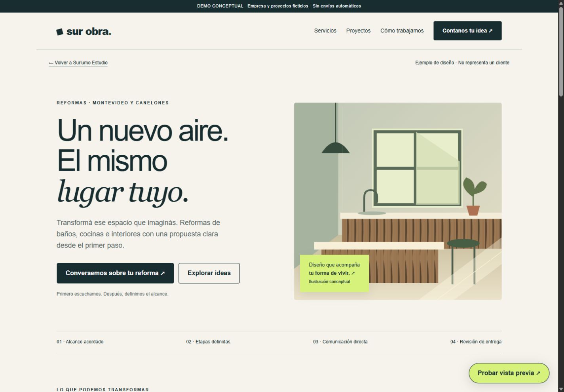Screen dimensions: 564x392
Task: Click the Reformas · Montevideo y Canelones label
Action: (x=113, y=103)
